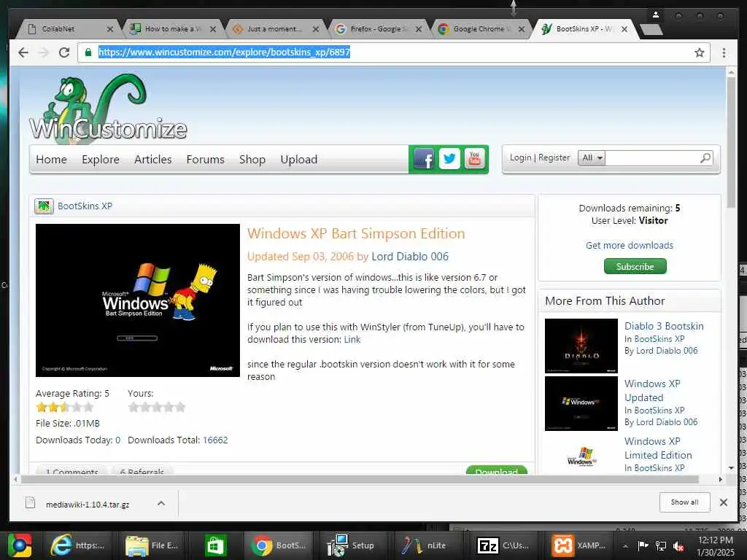Click the muted volume tray icon

[x=678, y=546]
